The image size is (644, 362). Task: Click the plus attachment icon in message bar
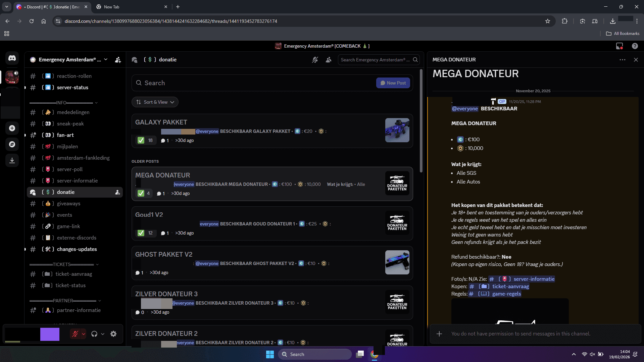[439, 334]
